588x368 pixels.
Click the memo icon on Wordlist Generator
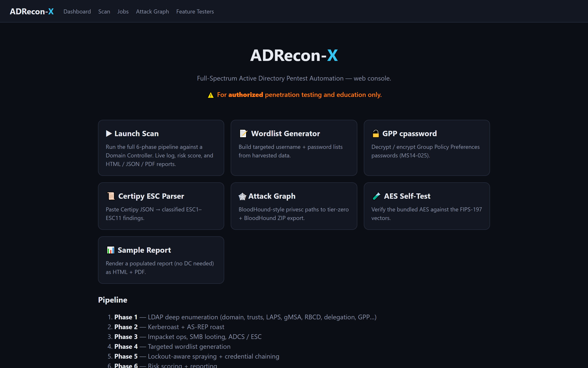[243, 134]
